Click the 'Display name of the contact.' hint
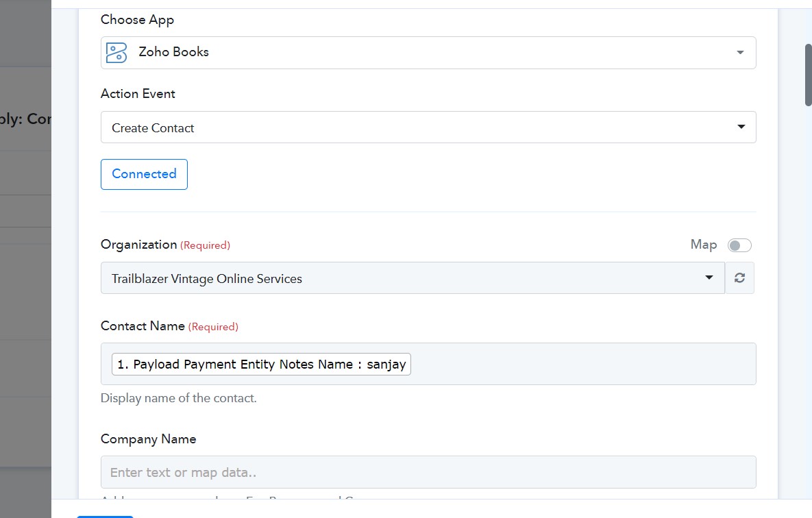Viewport: 812px width, 518px height. point(179,398)
